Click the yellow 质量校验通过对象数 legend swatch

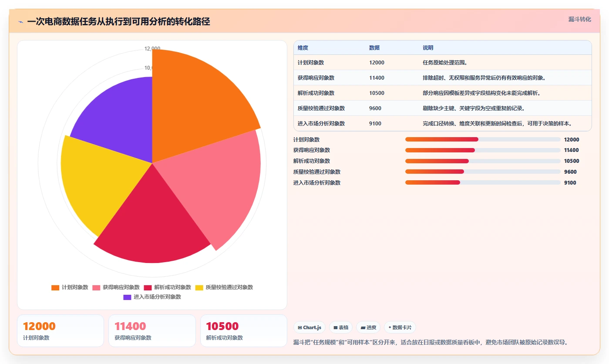pos(199,287)
